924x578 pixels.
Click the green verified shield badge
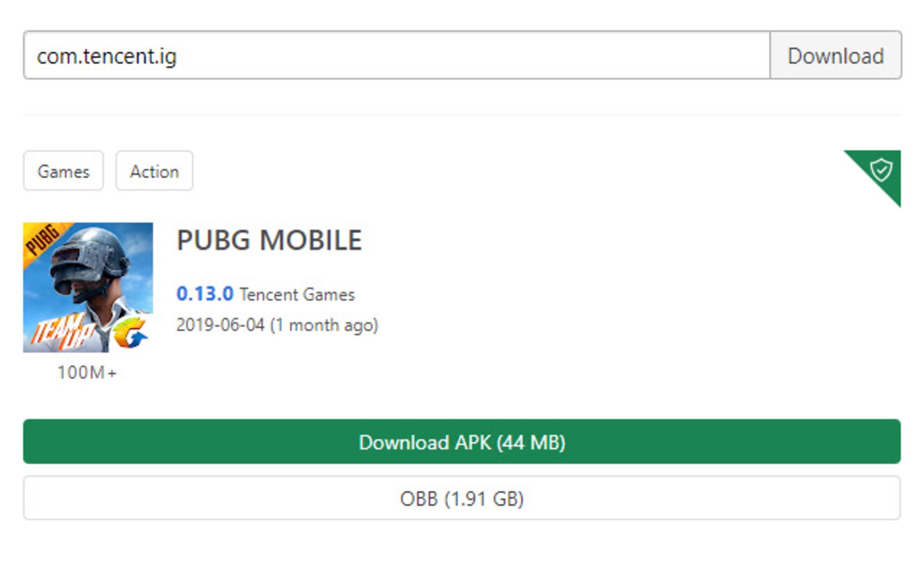[x=880, y=170]
